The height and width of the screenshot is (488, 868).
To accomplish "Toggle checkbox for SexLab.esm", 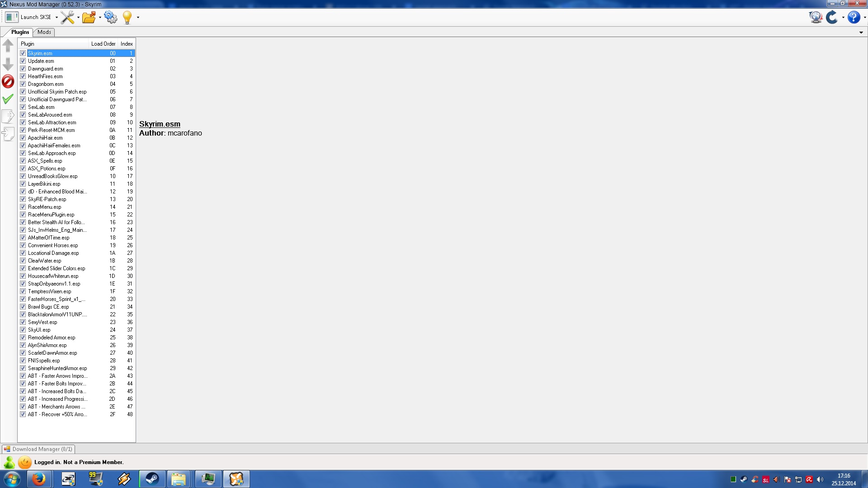I will point(23,107).
